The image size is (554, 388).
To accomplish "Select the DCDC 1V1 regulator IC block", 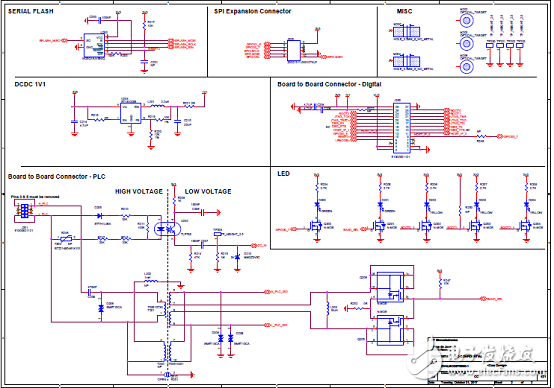I will coord(131,113).
